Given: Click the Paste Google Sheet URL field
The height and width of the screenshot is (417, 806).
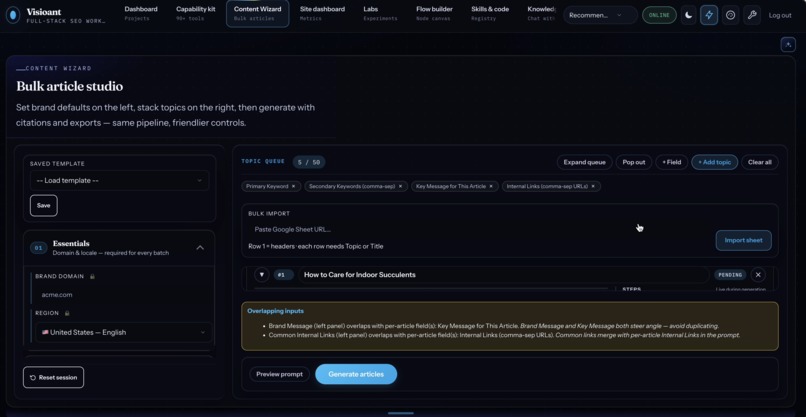Looking at the screenshot, I should click(x=478, y=229).
